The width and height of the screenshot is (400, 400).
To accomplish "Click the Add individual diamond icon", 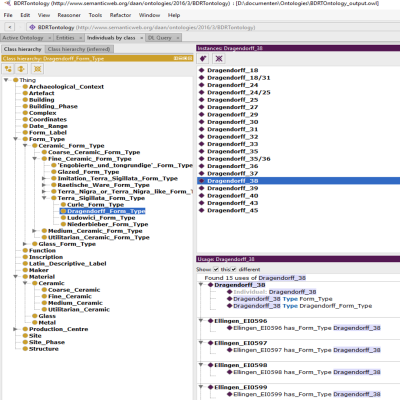I will click(203, 59).
